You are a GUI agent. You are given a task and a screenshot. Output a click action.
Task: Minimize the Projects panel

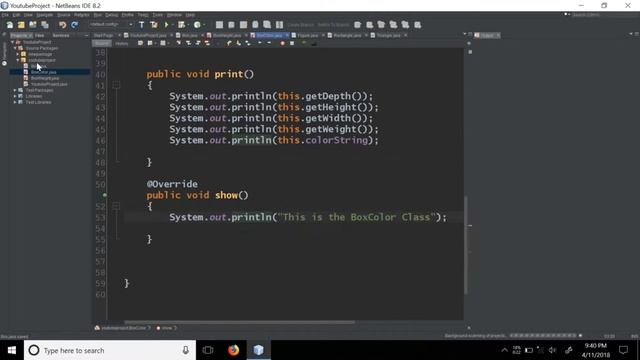point(86,36)
